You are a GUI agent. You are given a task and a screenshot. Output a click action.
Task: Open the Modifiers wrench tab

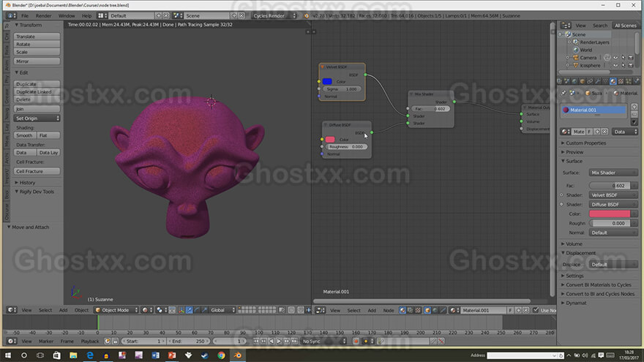pos(598,81)
